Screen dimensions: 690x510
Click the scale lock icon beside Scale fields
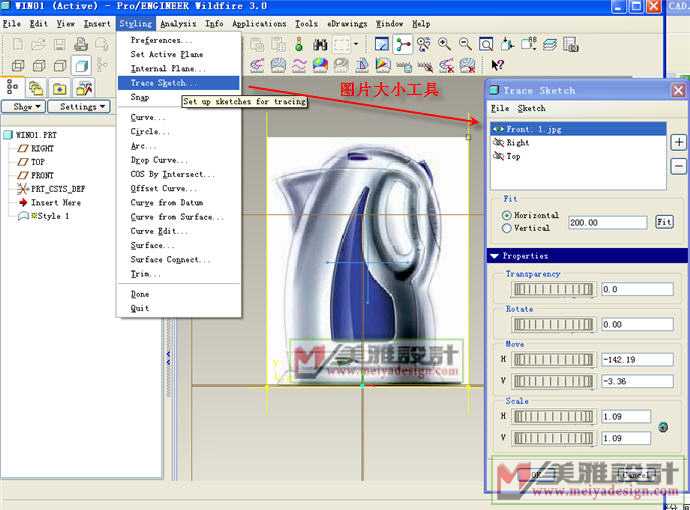tap(664, 428)
